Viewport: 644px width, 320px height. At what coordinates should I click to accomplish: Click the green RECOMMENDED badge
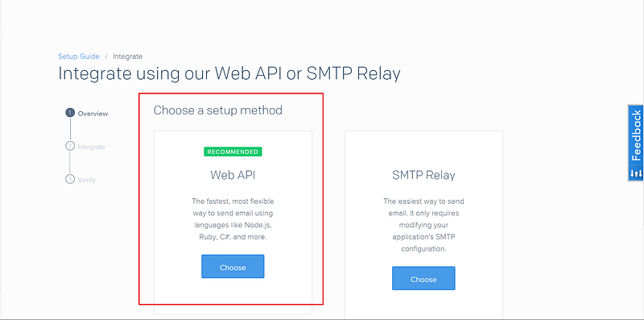pos(233,152)
